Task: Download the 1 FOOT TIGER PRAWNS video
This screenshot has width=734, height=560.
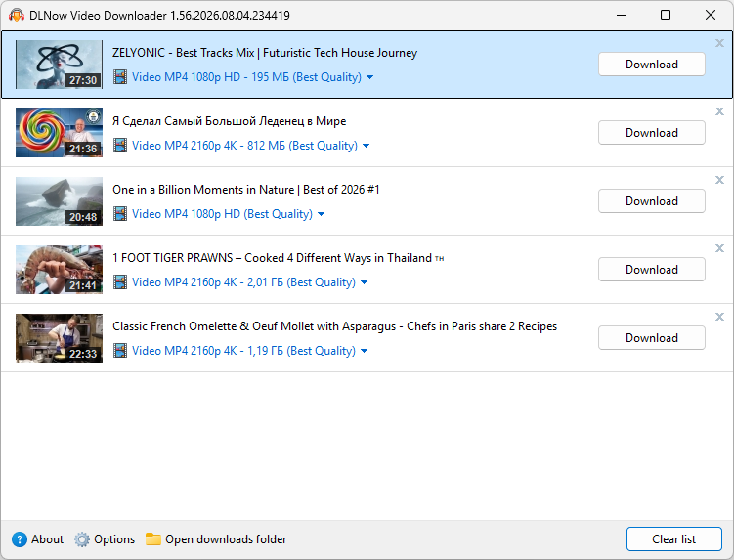Action: [652, 269]
